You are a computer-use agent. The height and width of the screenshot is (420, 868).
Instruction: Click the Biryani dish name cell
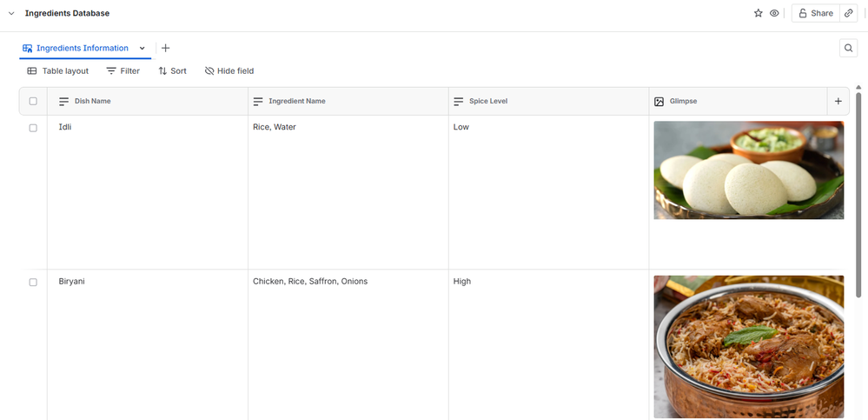click(147, 344)
